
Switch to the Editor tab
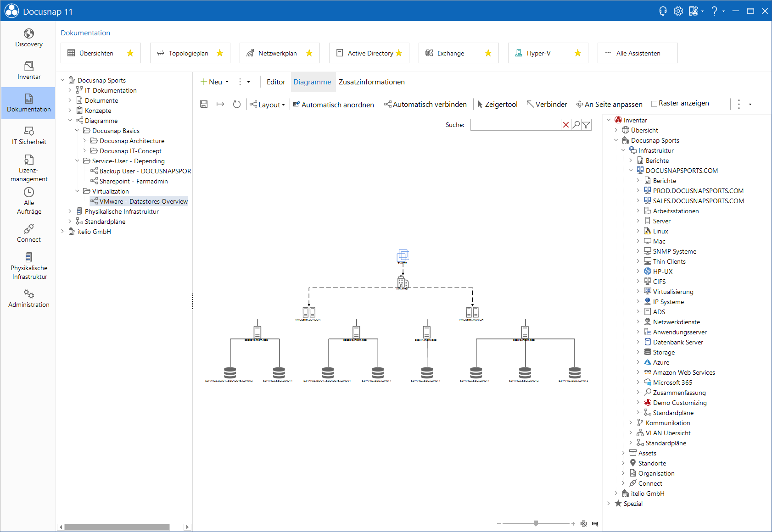tap(276, 82)
